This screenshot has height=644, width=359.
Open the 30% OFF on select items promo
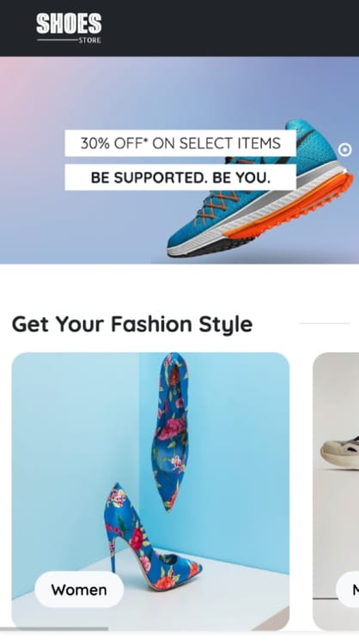[x=180, y=143]
